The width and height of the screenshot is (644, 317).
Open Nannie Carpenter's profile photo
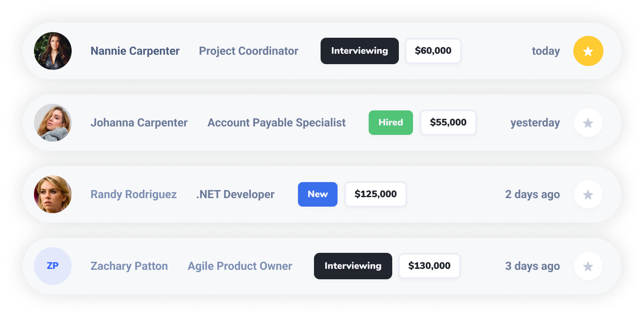tap(53, 51)
